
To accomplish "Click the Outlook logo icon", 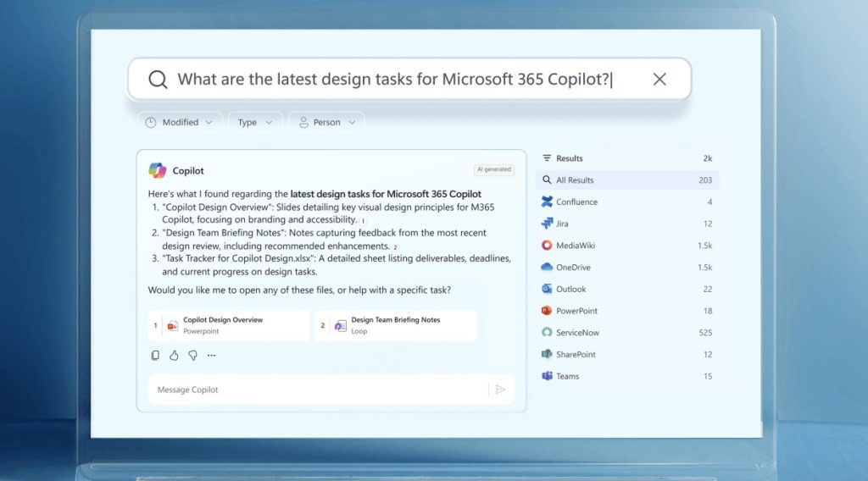I will [547, 289].
